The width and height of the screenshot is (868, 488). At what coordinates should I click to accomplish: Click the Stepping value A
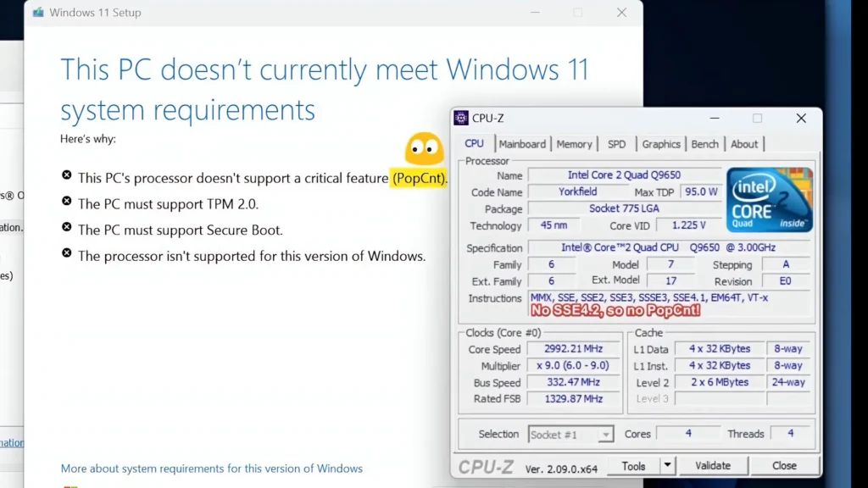pyautogui.click(x=786, y=264)
